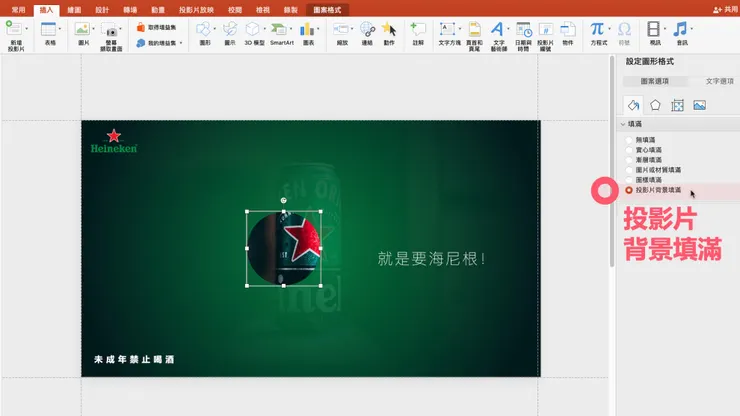Select Gradient Fill (漸層填滿) radio button
Screen dimensions: 740x416
point(629,160)
